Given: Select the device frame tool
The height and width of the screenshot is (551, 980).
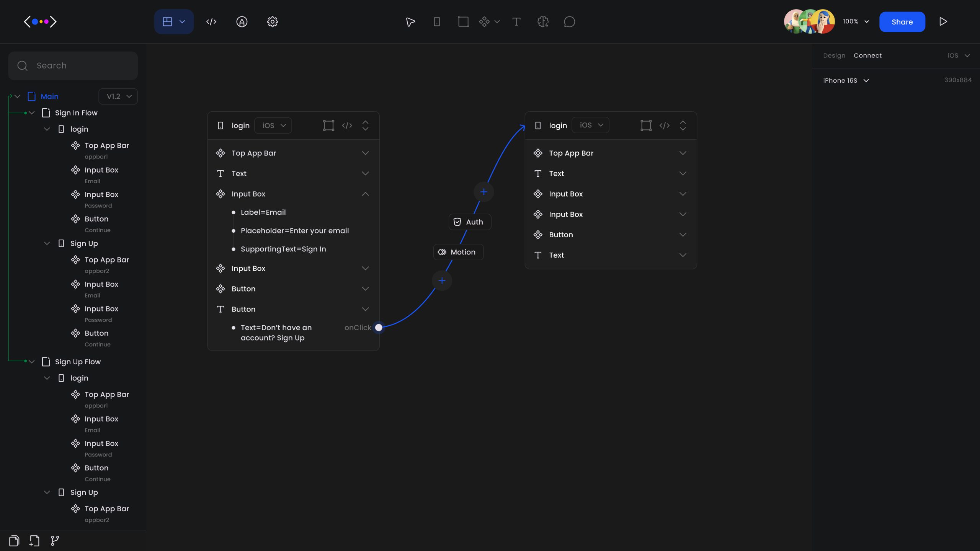Looking at the screenshot, I should tap(437, 22).
